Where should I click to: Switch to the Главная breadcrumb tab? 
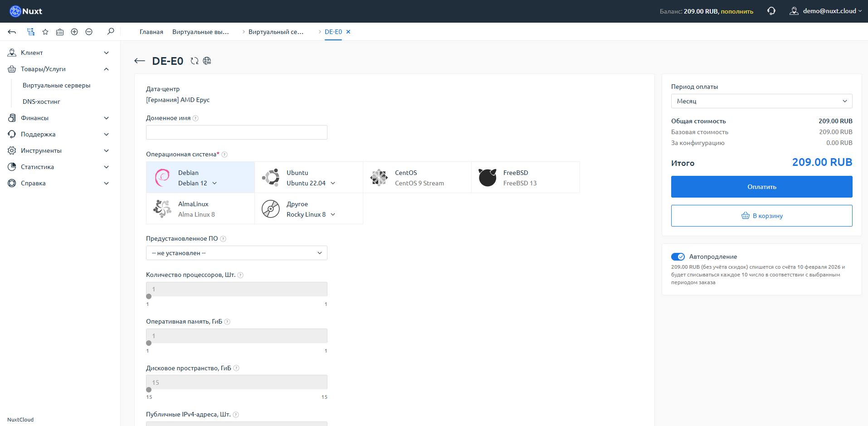click(x=151, y=32)
